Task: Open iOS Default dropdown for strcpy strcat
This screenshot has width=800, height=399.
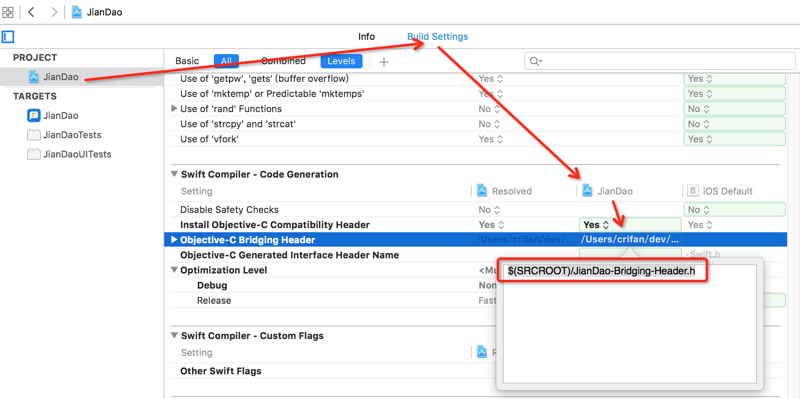Action: coord(734,124)
